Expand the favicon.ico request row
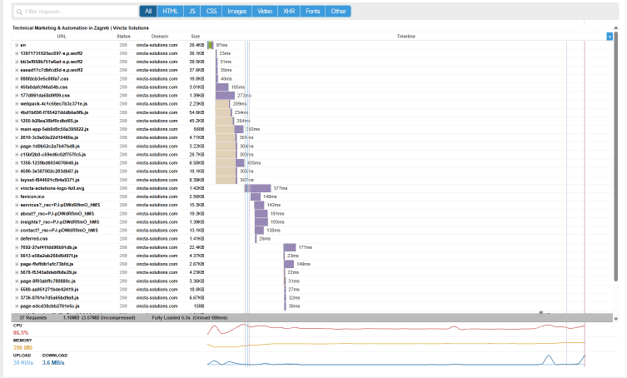The width and height of the screenshot is (627, 378). tap(17, 197)
